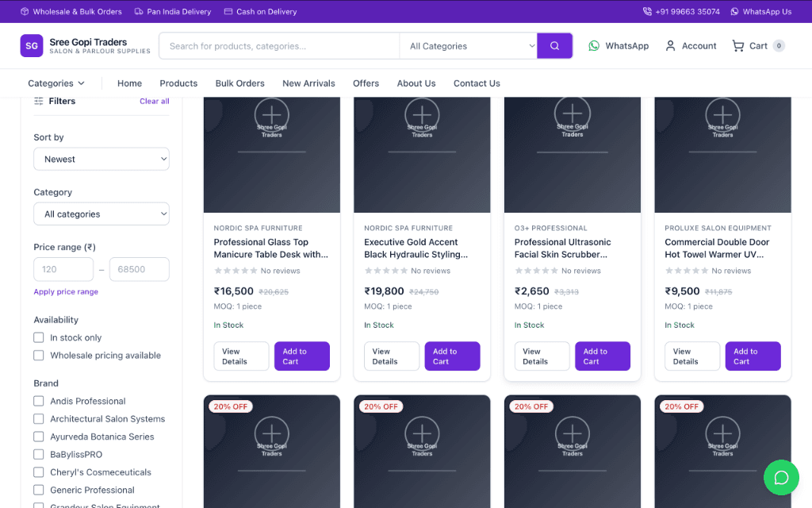The height and width of the screenshot is (508, 812).
Task: Open the Offers menu item
Action: click(x=366, y=83)
